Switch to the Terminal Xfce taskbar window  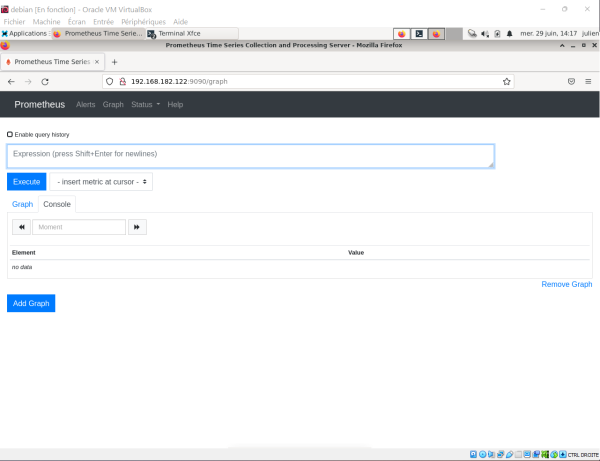pyautogui.click(x=192, y=33)
